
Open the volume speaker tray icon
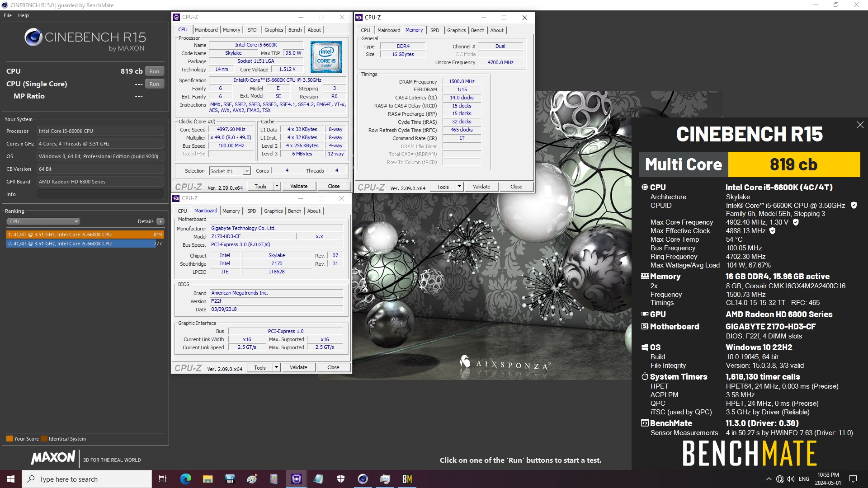pyautogui.click(x=791, y=479)
